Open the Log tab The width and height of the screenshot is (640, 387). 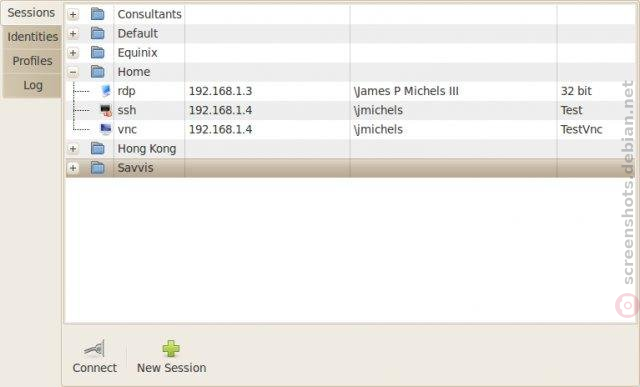click(32, 85)
